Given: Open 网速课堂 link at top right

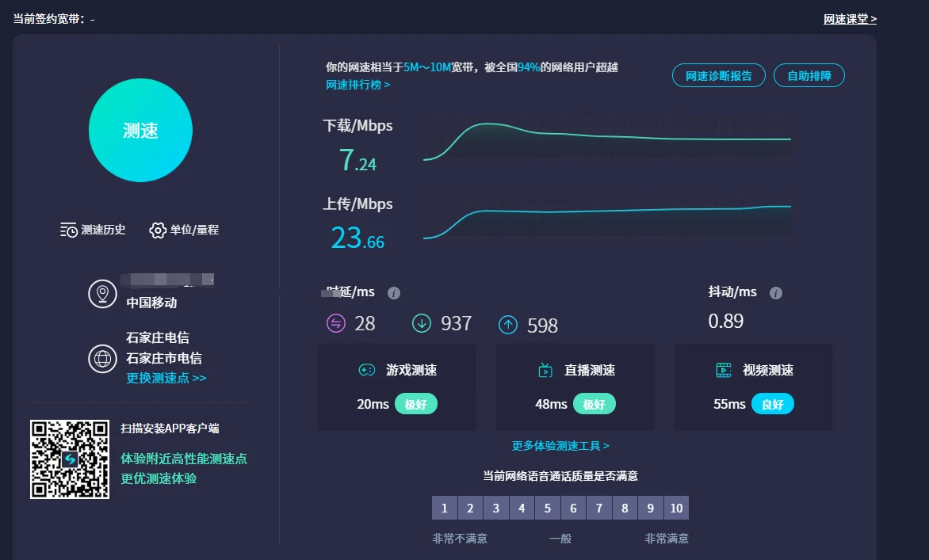Looking at the screenshot, I should pos(850,19).
